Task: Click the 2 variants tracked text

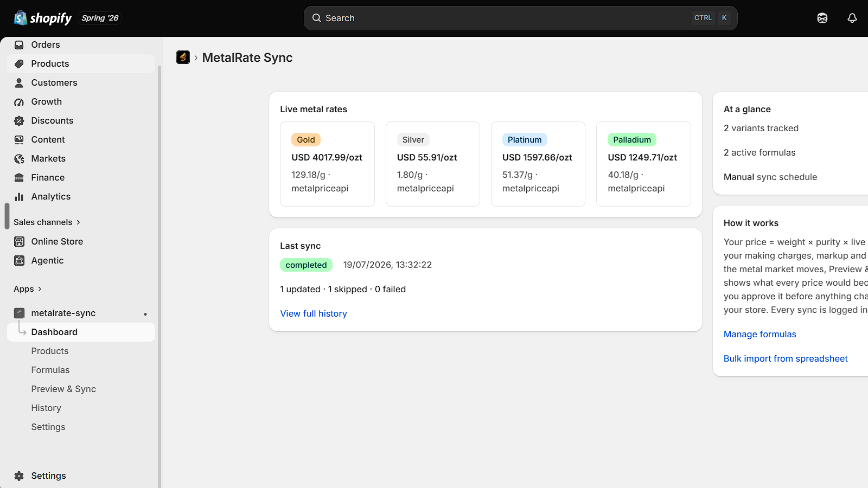Action: 761,129
